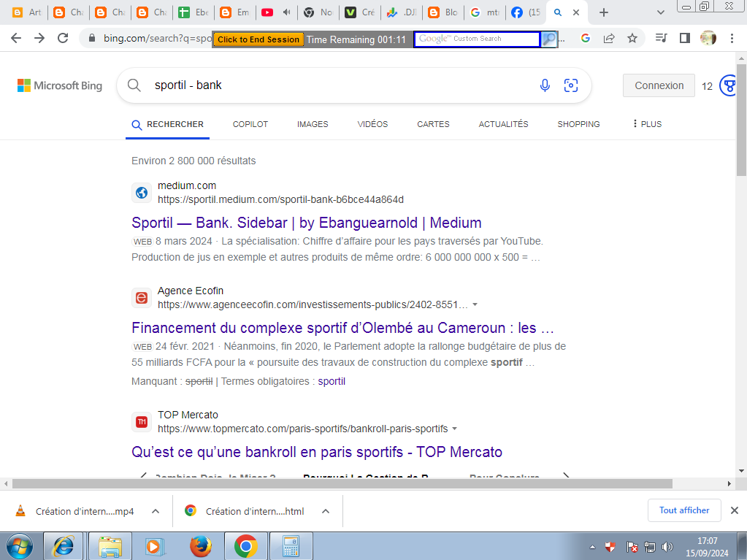Open the ACTUALITÉS search tab

click(503, 124)
